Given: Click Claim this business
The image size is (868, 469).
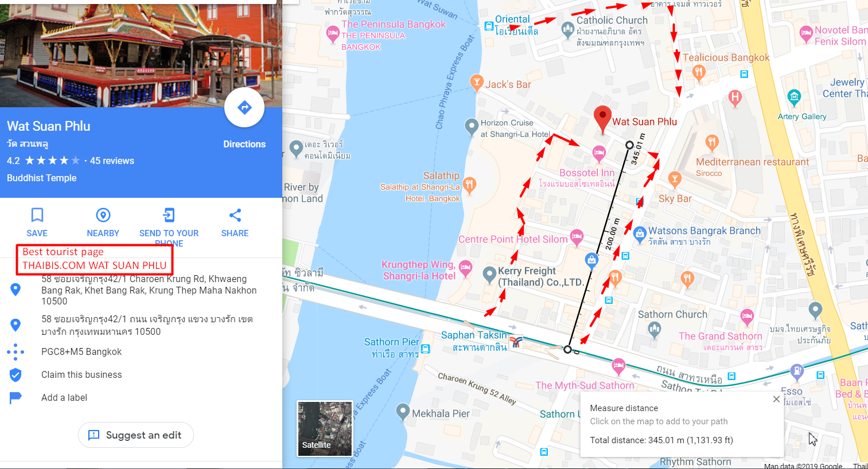Looking at the screenshot, I should point(81,374).
